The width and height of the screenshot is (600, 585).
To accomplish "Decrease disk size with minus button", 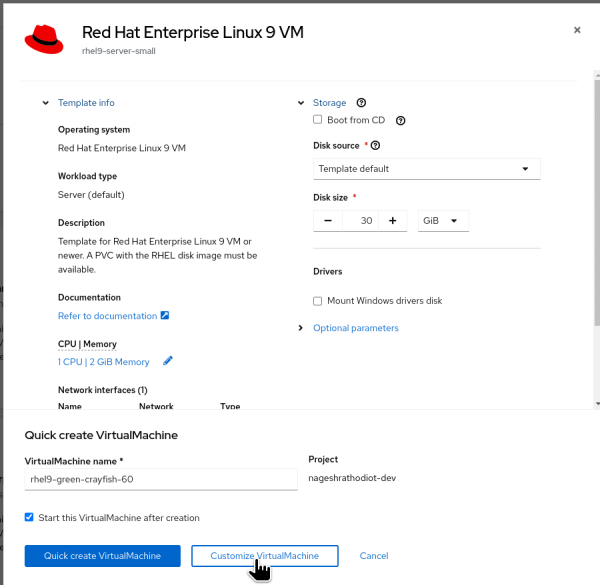I will [x=328, y=220].
